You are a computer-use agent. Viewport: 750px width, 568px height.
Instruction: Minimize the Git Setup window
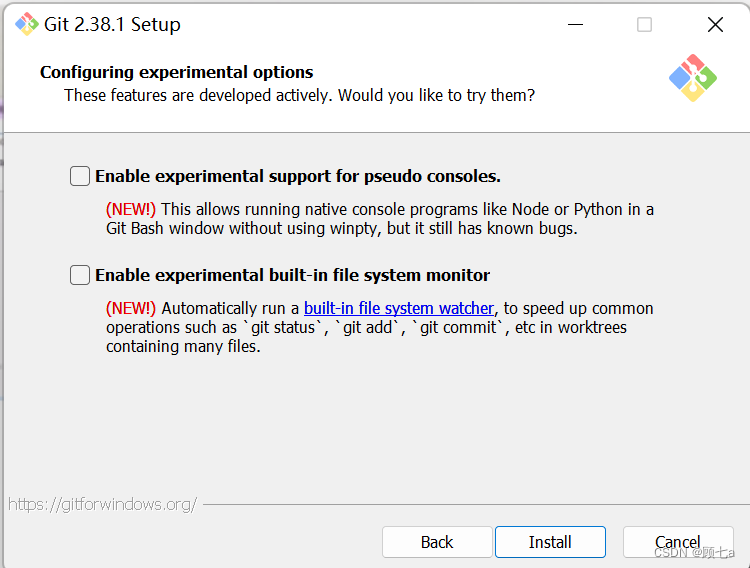[575, 24]
